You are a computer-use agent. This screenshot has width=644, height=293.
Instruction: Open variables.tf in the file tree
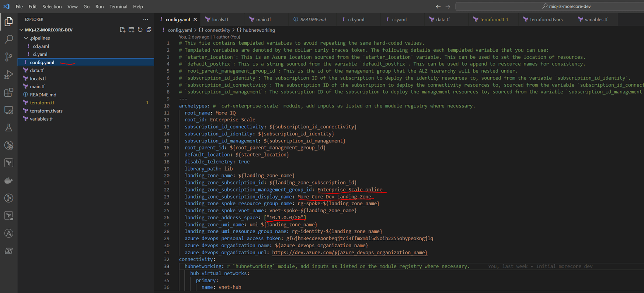tap(41, 119)
